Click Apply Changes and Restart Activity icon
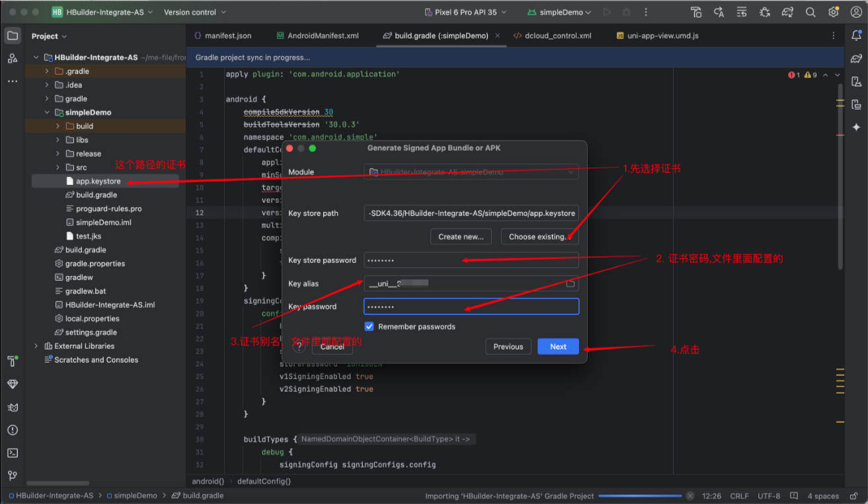 [719, 12]
